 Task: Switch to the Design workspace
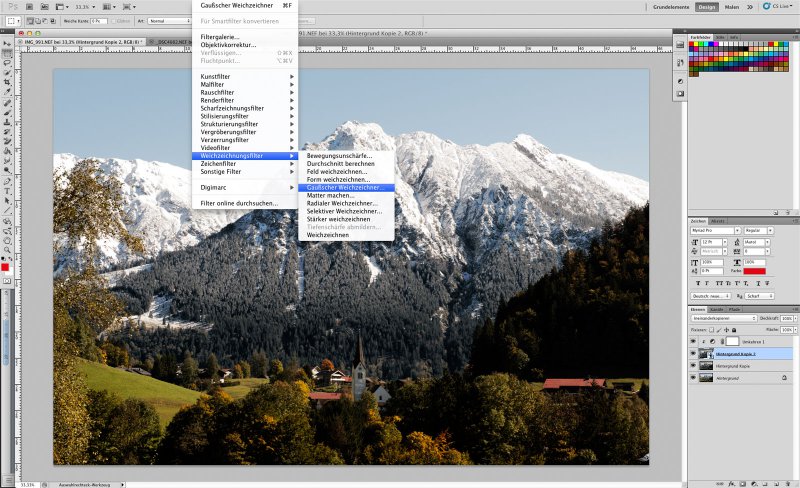point(706,7)
